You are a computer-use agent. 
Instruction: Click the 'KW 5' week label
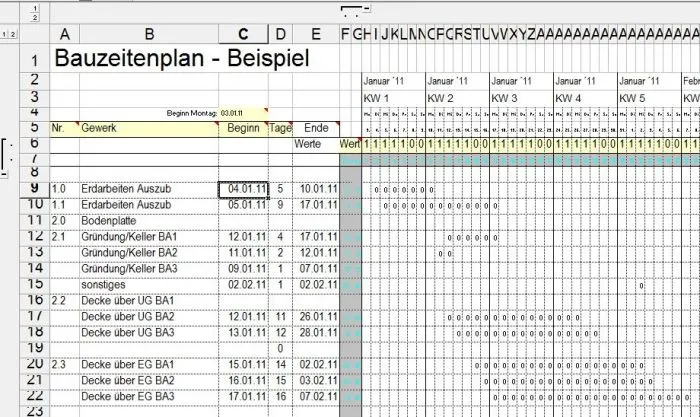[632, 98]
